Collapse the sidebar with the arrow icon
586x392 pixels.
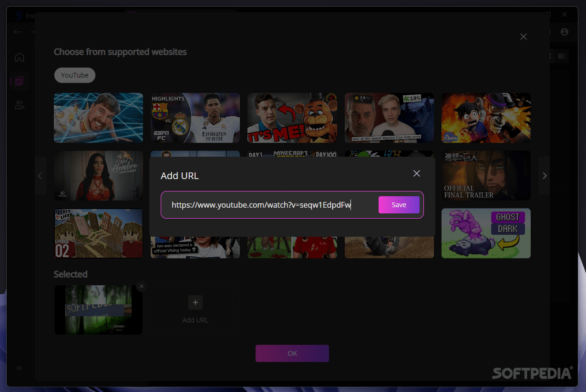tap(20, 368)
